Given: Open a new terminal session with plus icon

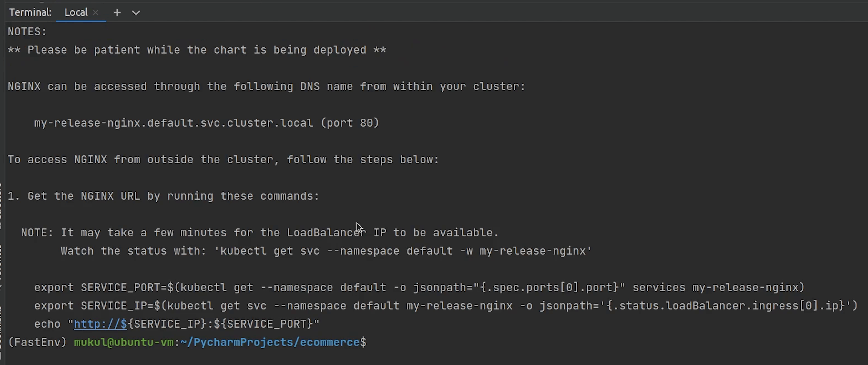Looking at the screenshot, I should (117, 13).
